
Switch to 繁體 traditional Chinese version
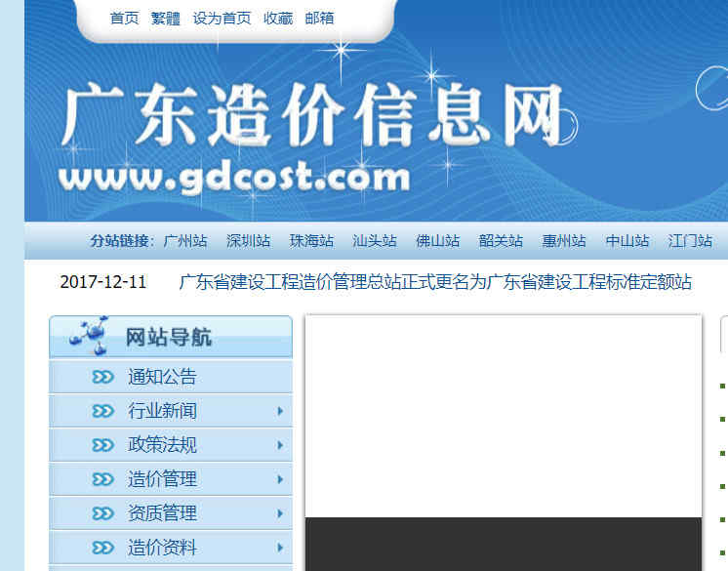(165, 19)
